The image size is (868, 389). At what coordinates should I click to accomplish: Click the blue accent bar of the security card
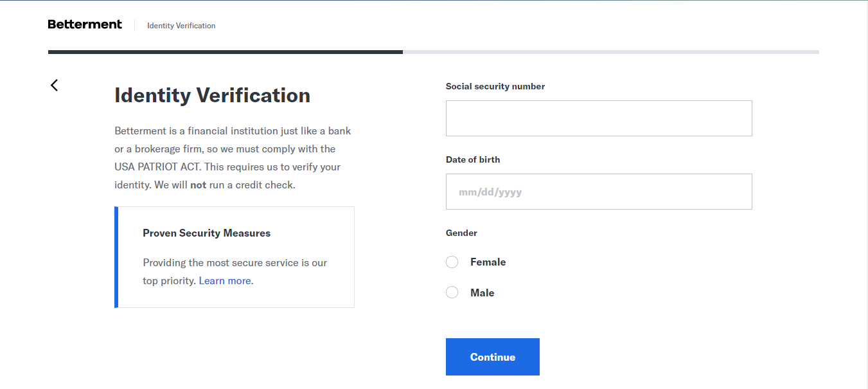pyautogui.click(x=116, y=257)
